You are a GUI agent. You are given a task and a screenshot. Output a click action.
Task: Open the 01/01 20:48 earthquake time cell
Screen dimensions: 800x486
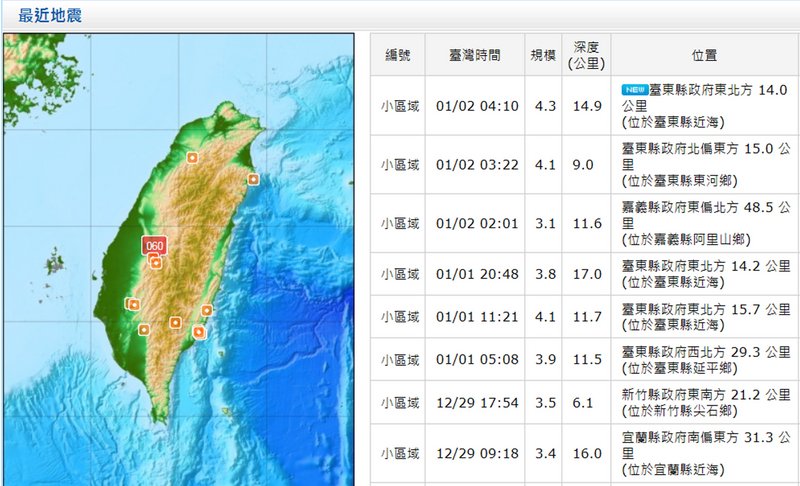[477, 274]
